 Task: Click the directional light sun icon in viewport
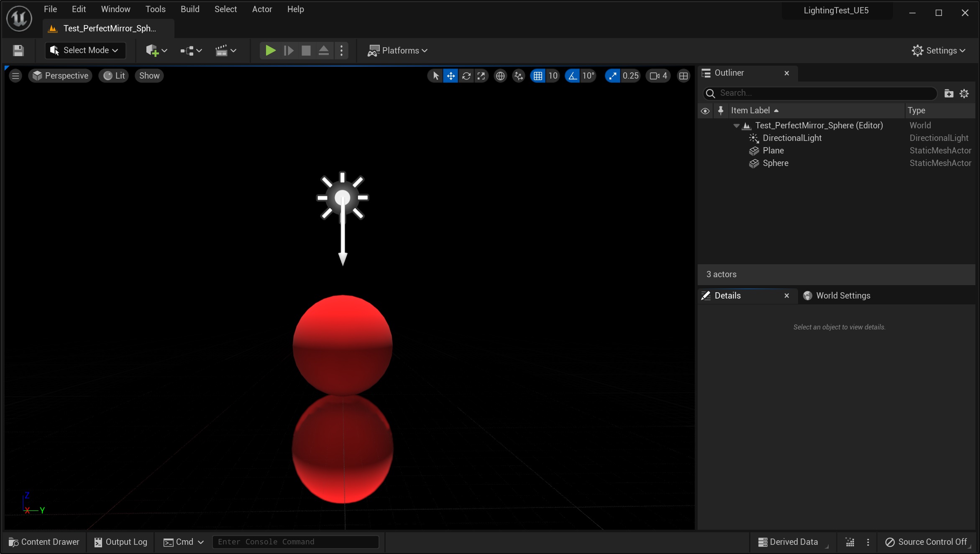342,197
